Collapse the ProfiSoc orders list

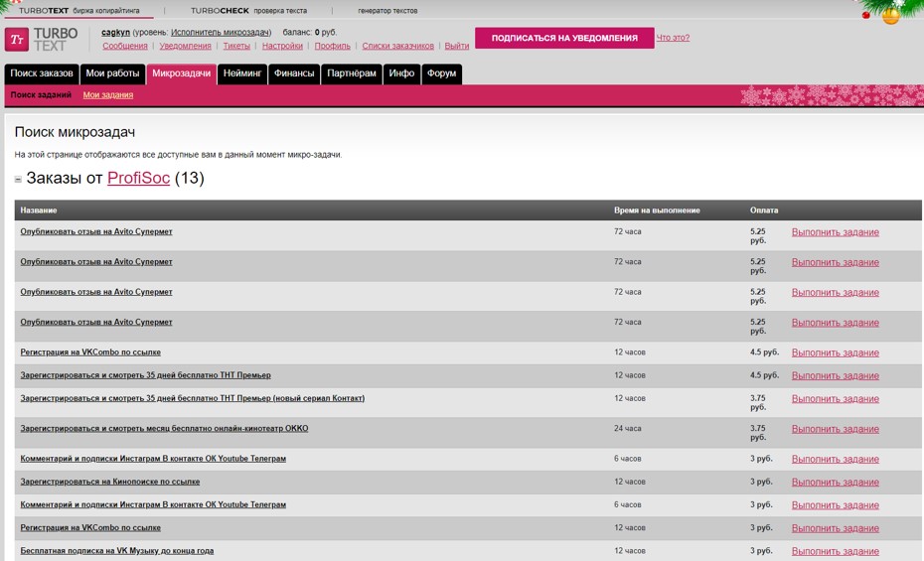point(18,179)
